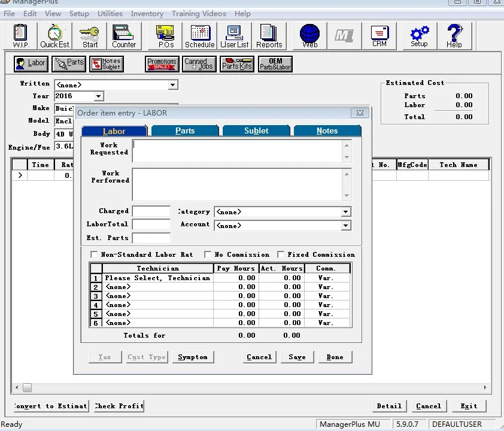Open Parts Kits toolbar button
504x431 pixels.
(x=237, y=63)
